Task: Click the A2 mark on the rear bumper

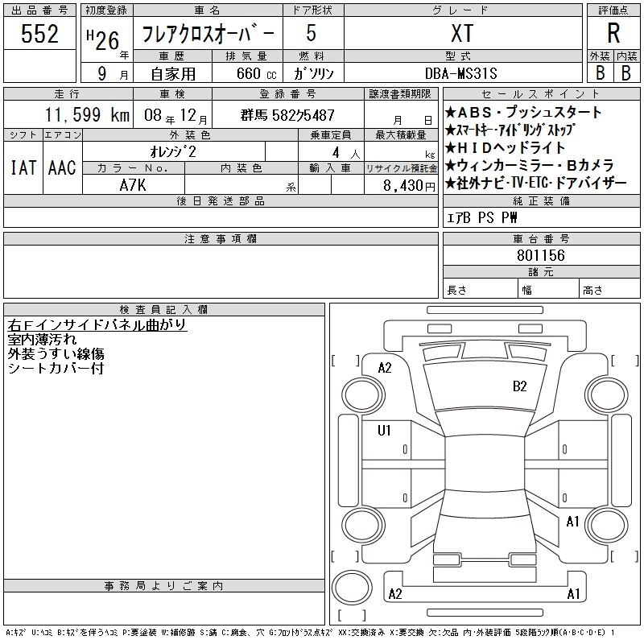Action: [x=395, y=593]
